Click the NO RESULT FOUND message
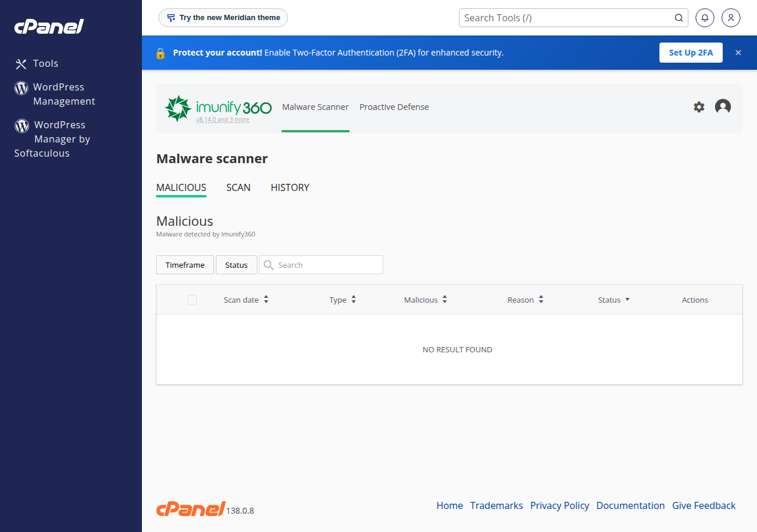Screen dimensions: 757x532 [457, 349]
